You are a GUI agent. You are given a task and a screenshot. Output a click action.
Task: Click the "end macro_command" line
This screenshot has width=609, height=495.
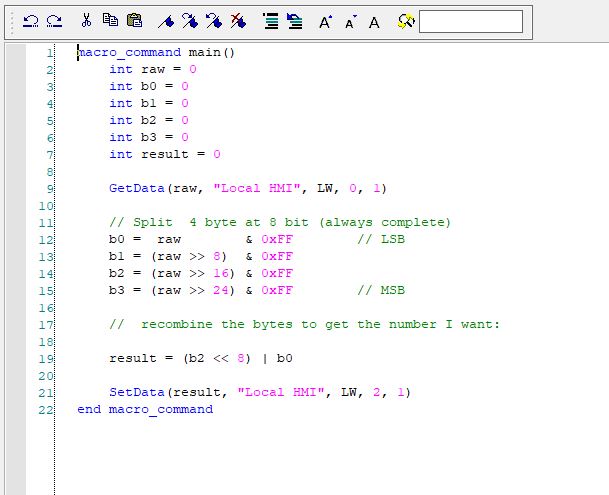click(x=145, y=409)
